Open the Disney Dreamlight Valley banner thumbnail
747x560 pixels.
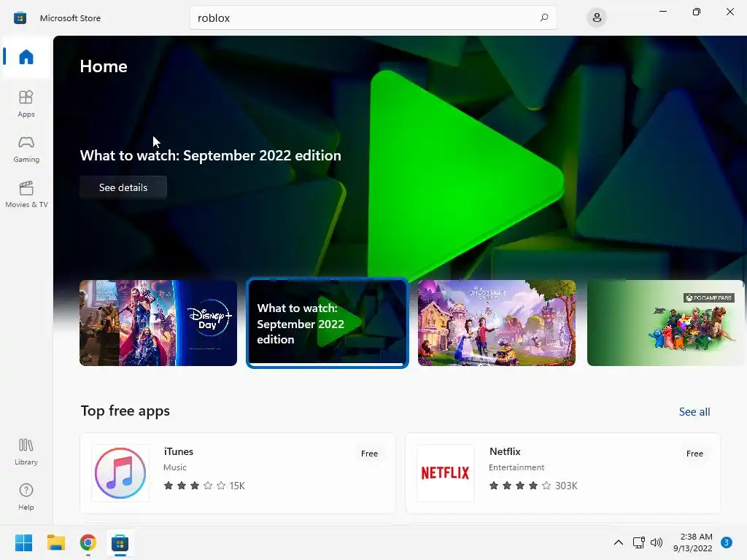click(496, 323)
